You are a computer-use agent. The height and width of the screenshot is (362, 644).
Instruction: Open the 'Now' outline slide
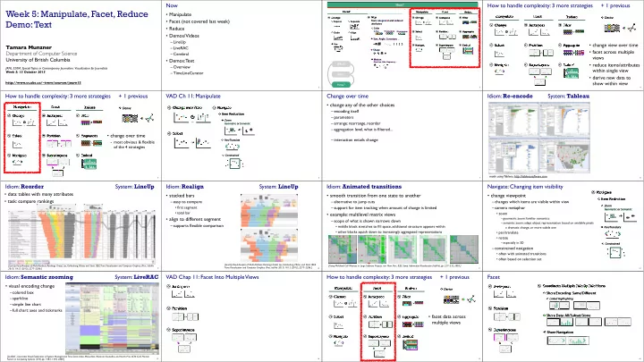pyautogui.click(x=241, y=46)
